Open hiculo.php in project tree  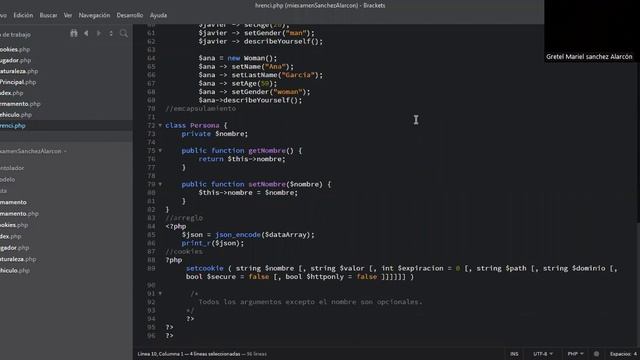pos(15,271)
